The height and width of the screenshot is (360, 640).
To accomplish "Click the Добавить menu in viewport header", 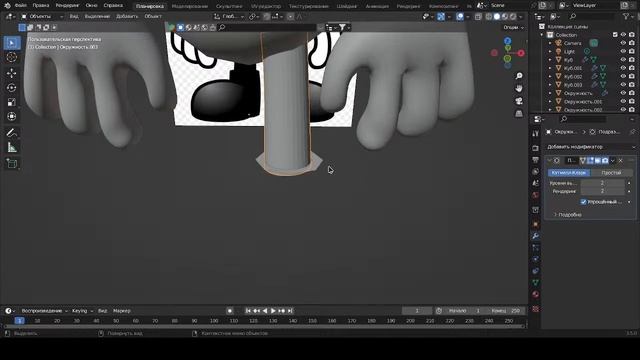I will [x=127, y=17].
